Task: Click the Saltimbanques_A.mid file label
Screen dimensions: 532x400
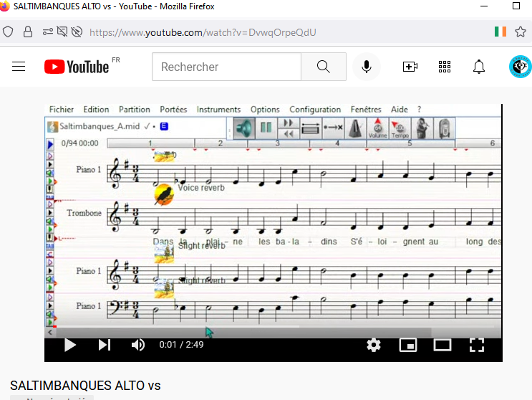Action: pos(100,126)
